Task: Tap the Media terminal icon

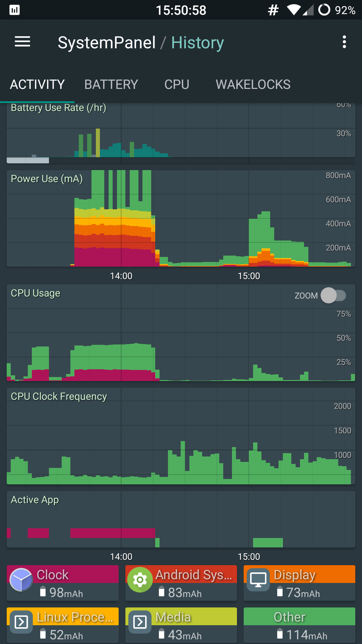Action: [x=140, y=622]
